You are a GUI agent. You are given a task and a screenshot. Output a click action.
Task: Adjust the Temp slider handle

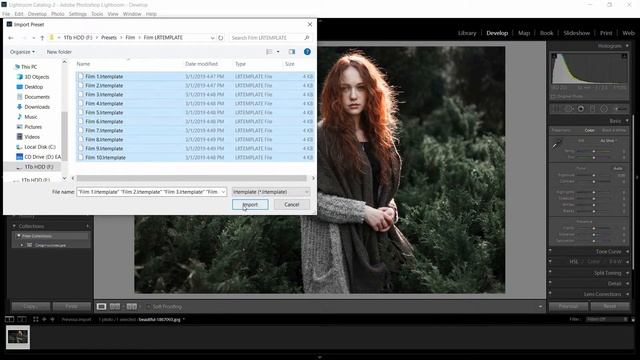(594, 151)
